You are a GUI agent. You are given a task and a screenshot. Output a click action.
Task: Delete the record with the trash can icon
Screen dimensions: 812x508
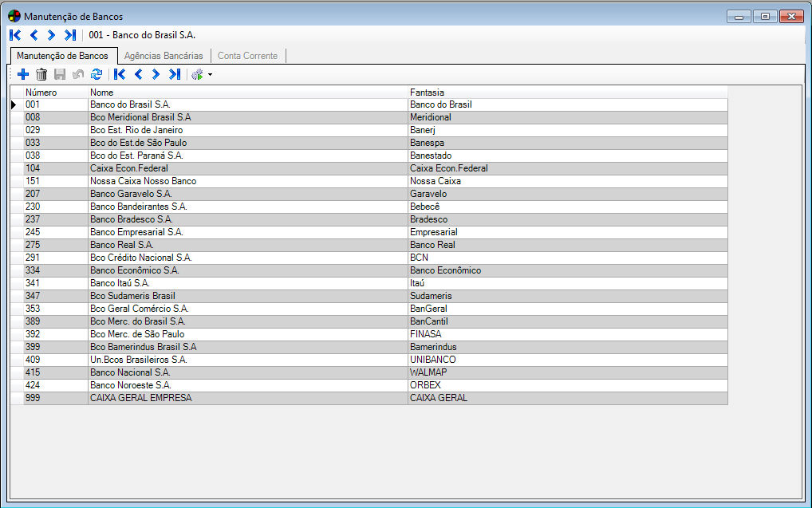(41, 74)
